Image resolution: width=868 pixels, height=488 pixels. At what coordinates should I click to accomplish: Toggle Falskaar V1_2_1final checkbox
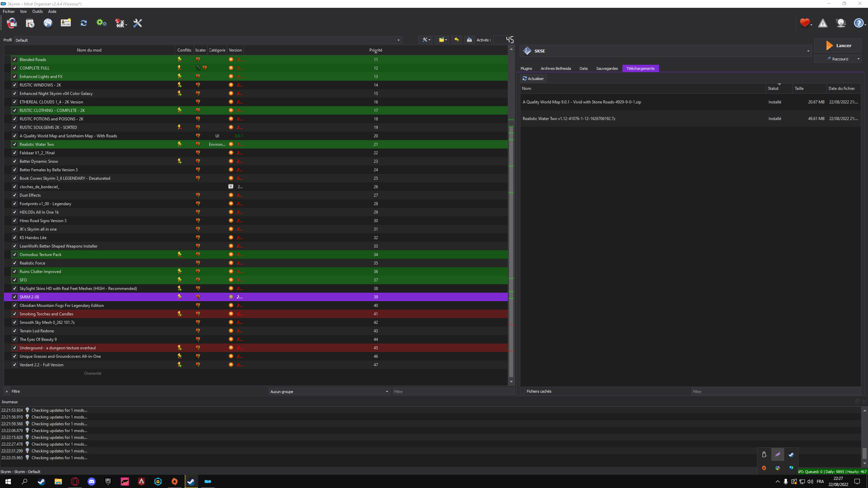(15, 153)
